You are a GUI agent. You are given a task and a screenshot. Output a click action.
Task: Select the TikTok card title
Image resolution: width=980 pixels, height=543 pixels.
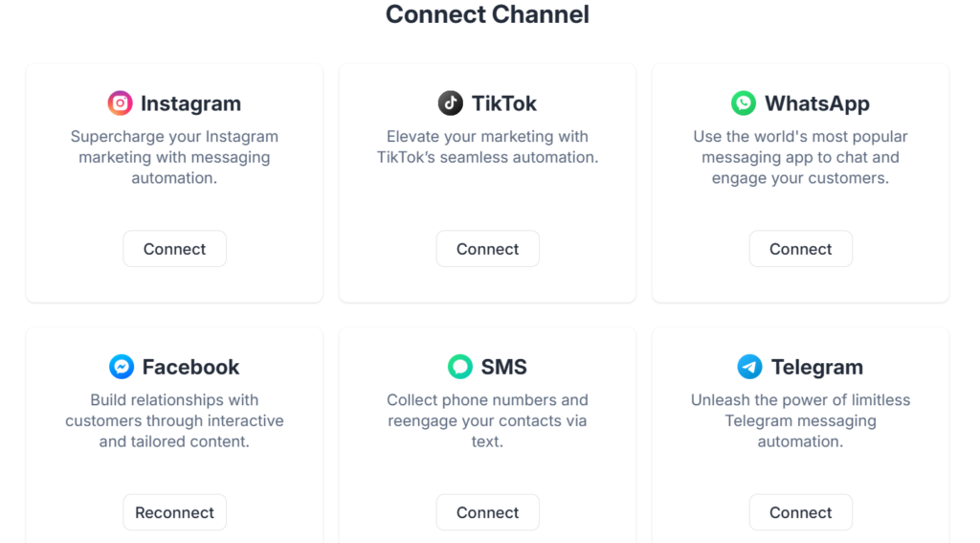[x=503, y=103]
